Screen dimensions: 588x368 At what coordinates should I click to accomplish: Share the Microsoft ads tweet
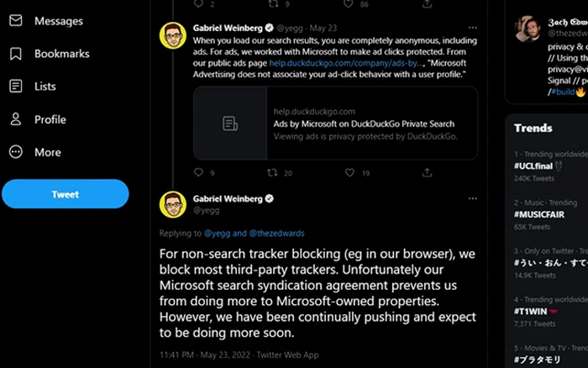427,172
